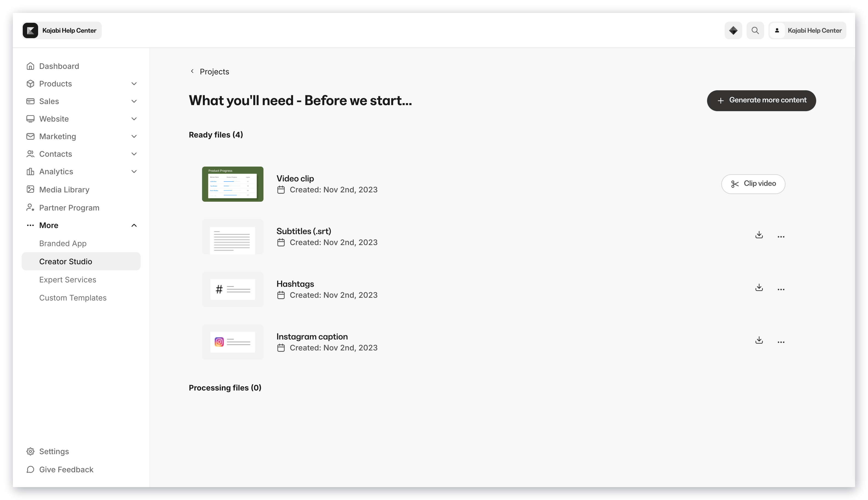Open Custom Templates submenu item
This screenshot has width=868, height=500.
(81, 298)
